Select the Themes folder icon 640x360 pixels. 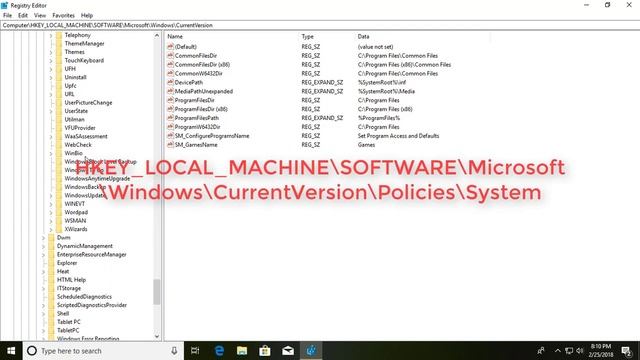[59, 52]
